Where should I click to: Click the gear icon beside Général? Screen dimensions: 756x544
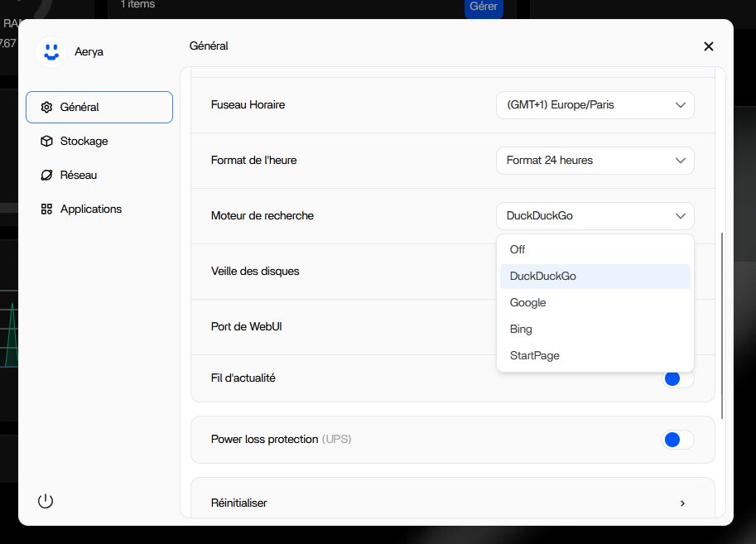(46, 107)
